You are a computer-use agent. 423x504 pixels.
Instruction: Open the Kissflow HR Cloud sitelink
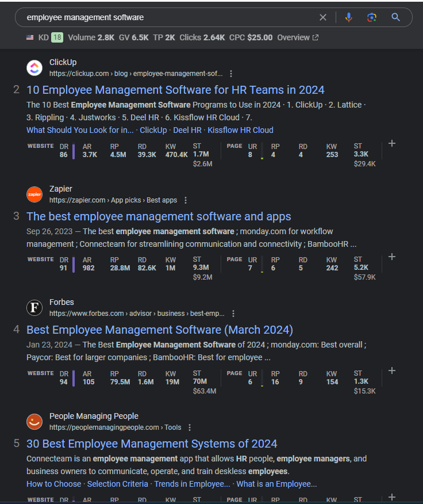pyautogui.click(x=241, y=130)
